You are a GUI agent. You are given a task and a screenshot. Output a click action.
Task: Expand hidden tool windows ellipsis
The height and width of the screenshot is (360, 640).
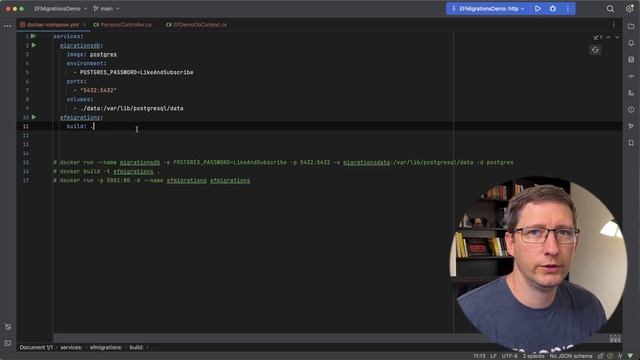(8, 26)
